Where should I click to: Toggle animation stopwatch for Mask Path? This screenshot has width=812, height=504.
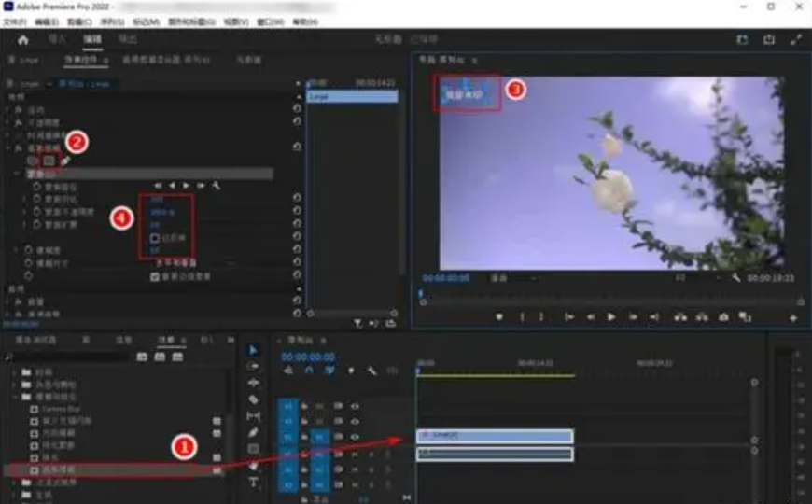click(x=37, y=186)
